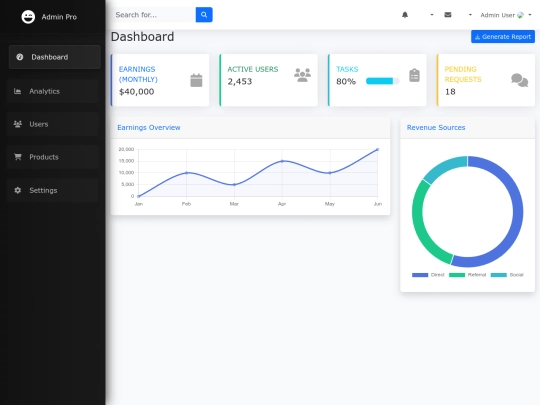The width and height of the screenshot is (540, 405).
Task: Click the PENDING REQUESTS card label
Action: (x=463, y=74)
